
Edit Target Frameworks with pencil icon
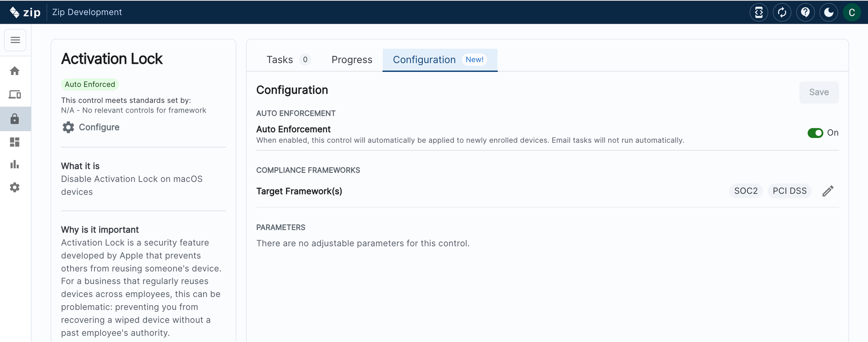coord(828,191)
